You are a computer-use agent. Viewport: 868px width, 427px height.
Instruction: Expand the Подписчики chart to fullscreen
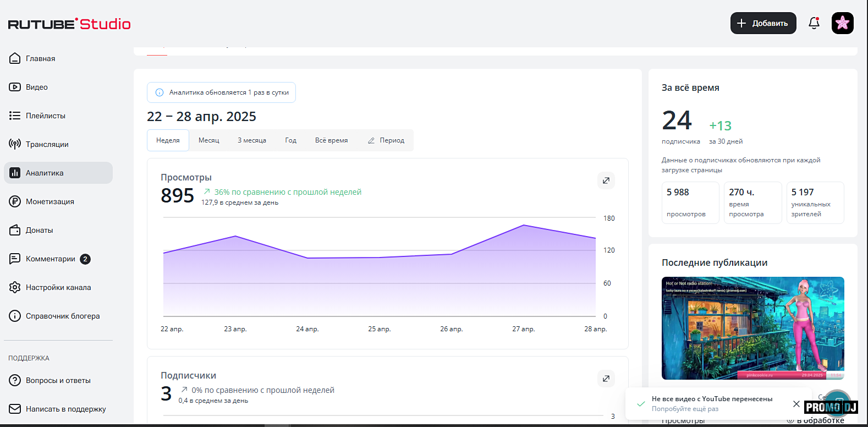point(606,379)
